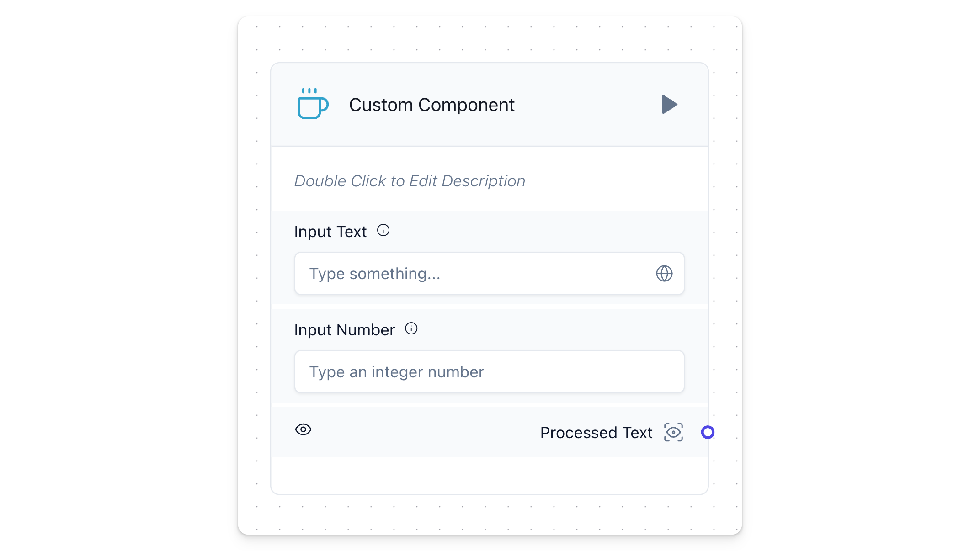Click blank area below Processed Text row
This screenshot has height=551, width=980.
[489, 475]
